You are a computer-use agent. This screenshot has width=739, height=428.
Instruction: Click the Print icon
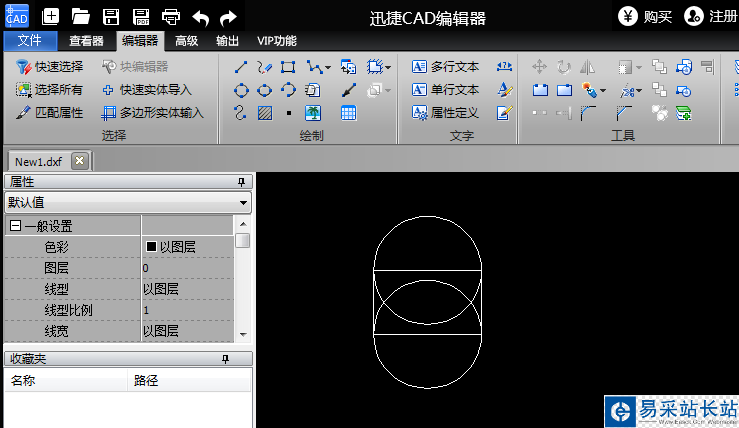pos(171,17)
